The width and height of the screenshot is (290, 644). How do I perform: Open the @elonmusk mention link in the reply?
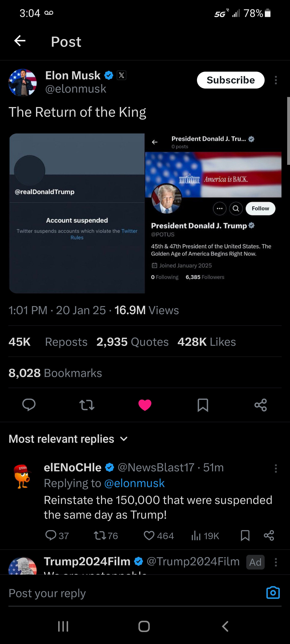134,483
